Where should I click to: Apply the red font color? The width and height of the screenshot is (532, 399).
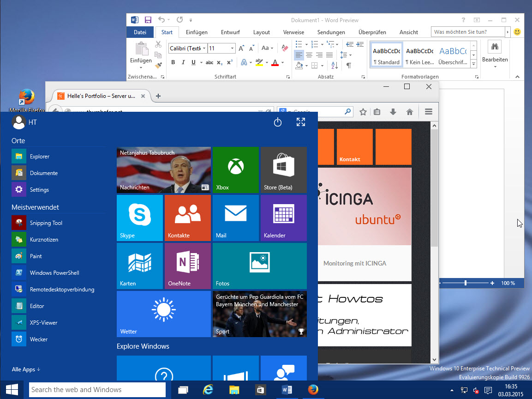click(x=275, y=62)
